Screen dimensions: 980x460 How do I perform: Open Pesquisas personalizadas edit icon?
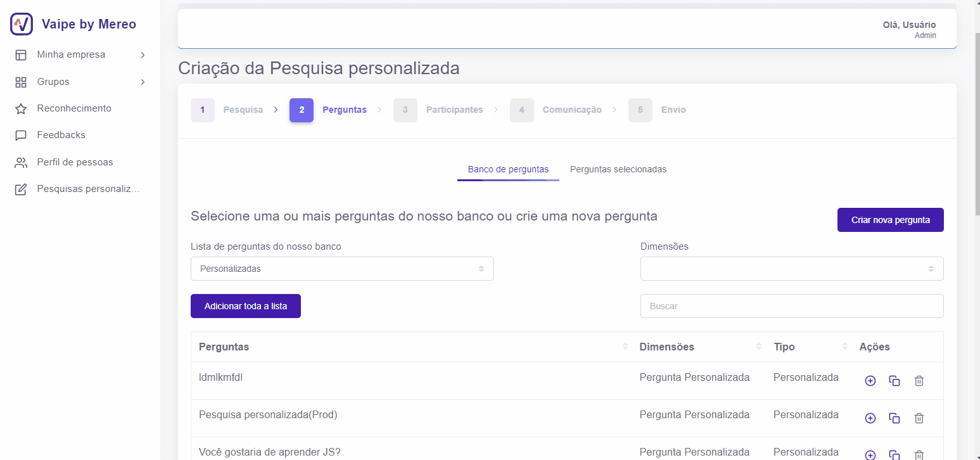[x=21, y=188]
